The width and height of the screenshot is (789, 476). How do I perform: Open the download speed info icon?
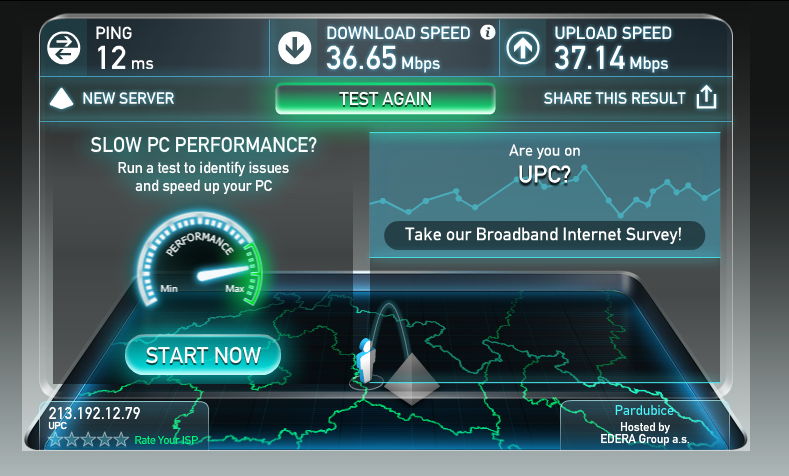point(487,33)
